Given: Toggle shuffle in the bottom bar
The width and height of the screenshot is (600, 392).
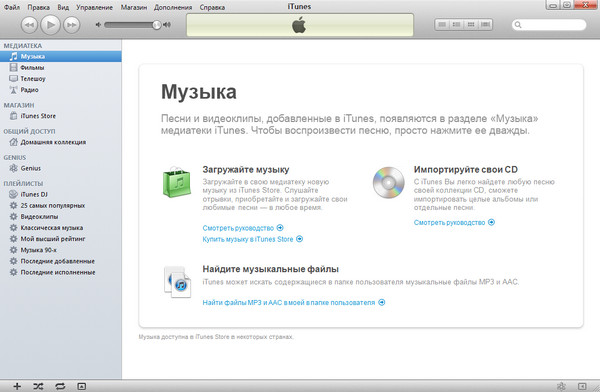Looking at the screenshot, I should point(38,386).
